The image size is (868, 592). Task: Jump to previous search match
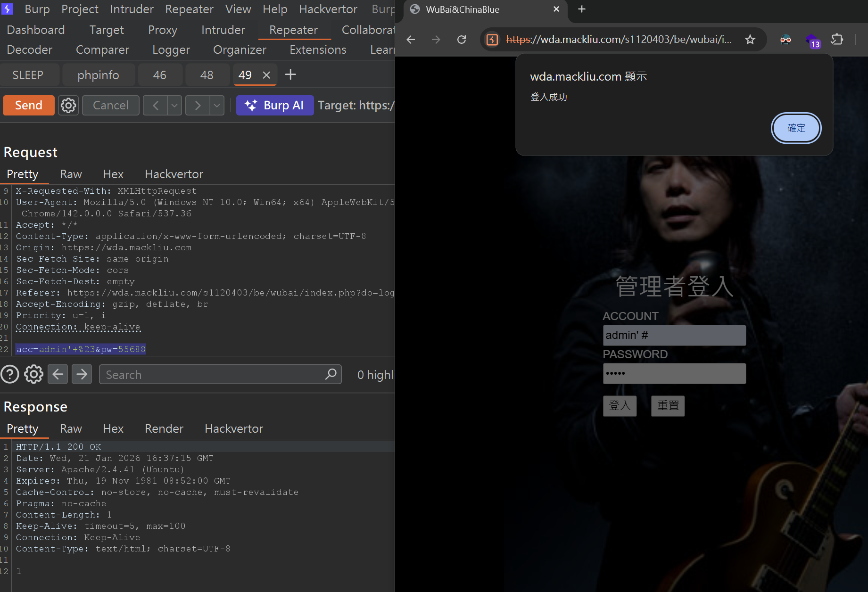pyautogui.click(x=58, y=374)
